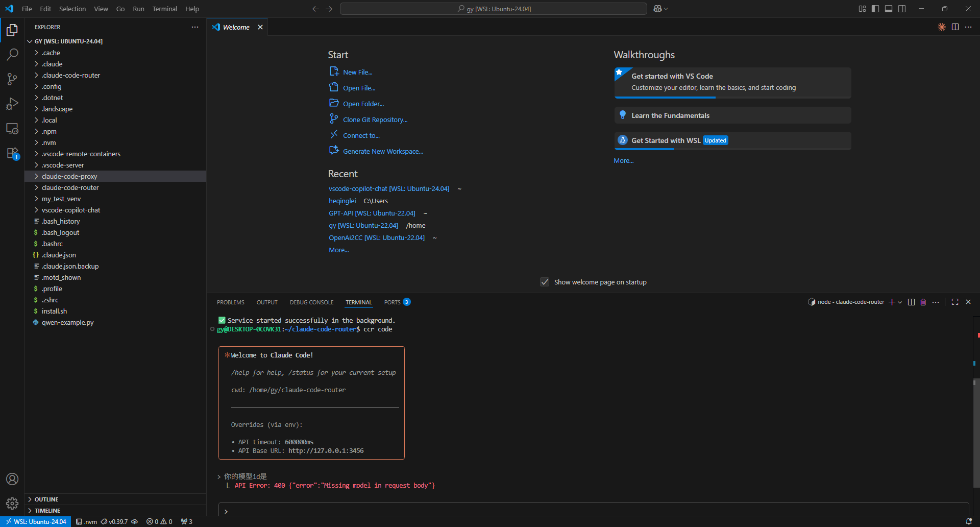The width and height of the screenshot is (980, 527).
Task: Open the Terminal menu
Action: pyautogui.click(x=164, y=9)
